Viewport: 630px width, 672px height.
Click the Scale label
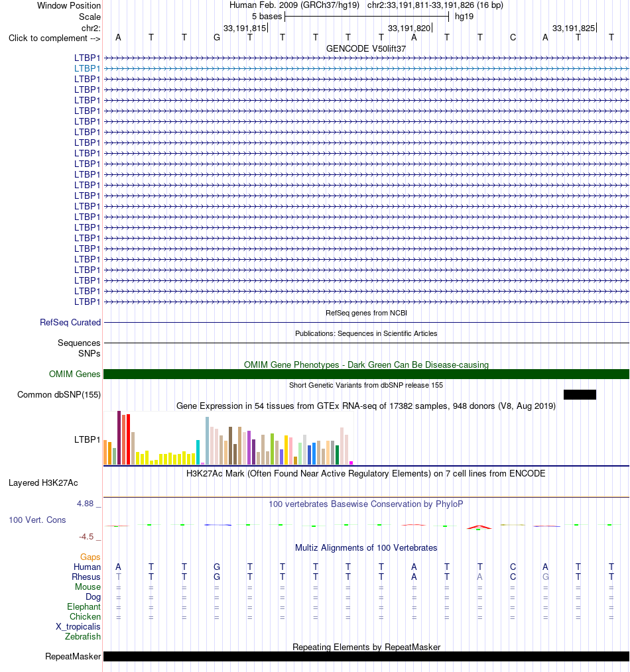coord(90,17)
